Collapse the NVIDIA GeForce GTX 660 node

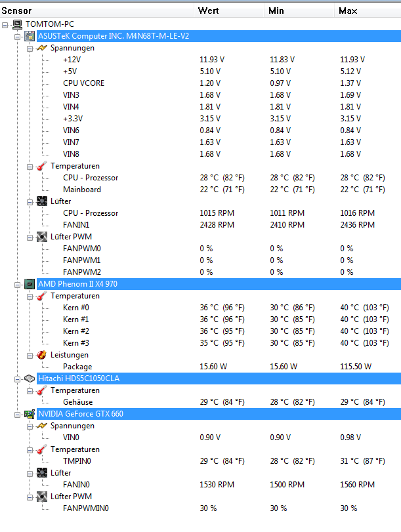(17, 415)
